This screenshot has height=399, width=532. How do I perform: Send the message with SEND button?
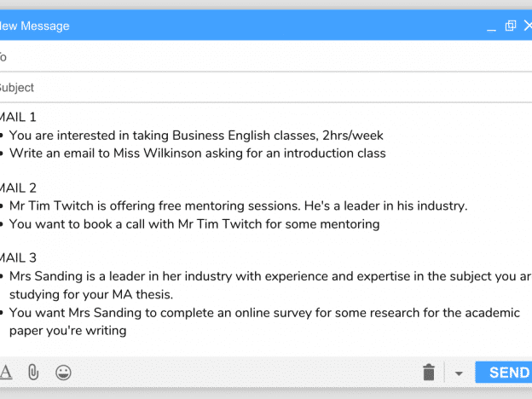pyautogui.click(x=504, y=373)
